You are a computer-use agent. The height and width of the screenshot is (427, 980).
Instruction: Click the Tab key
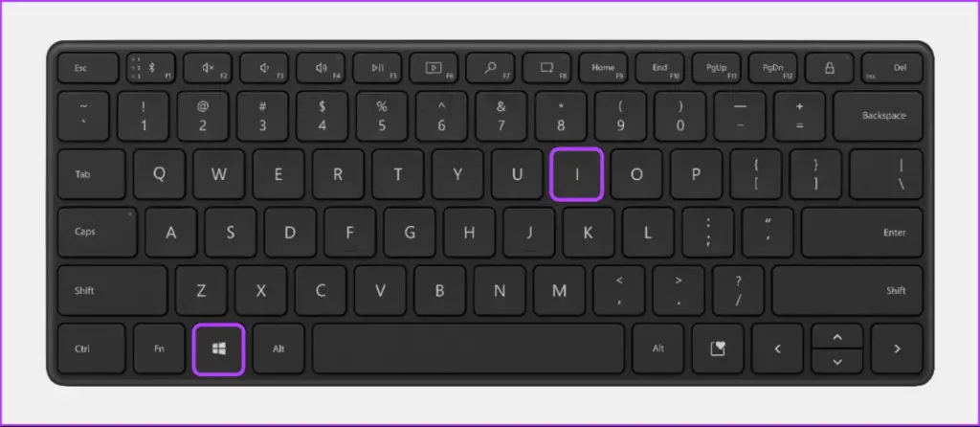[91, 174]
